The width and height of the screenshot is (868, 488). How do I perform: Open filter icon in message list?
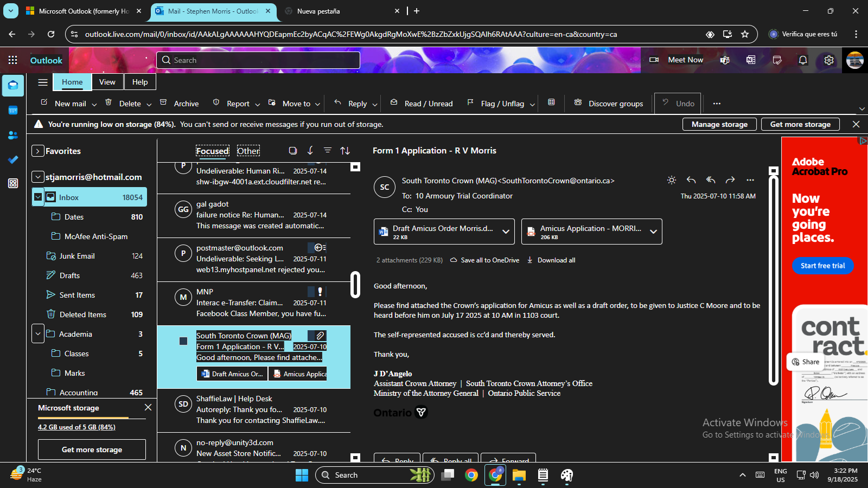pos(328,151)
